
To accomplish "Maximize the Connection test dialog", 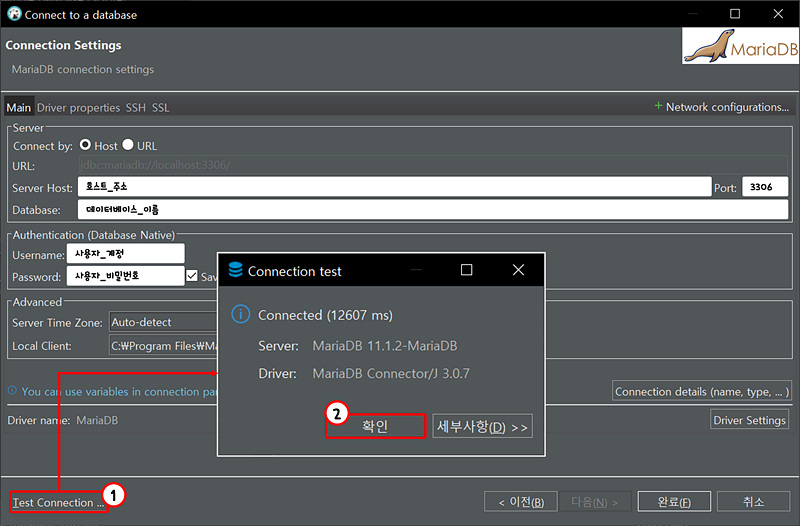I will pyautogui.click(x=466, y=270).
